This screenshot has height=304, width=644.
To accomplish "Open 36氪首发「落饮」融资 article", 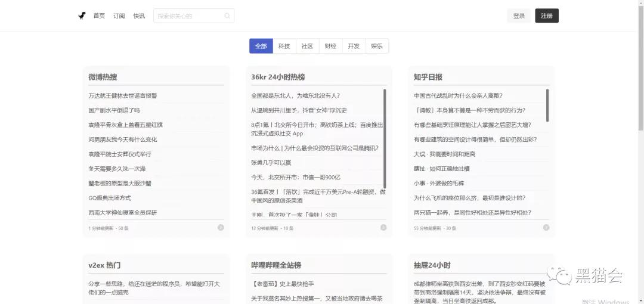I will tap(318, 196).
